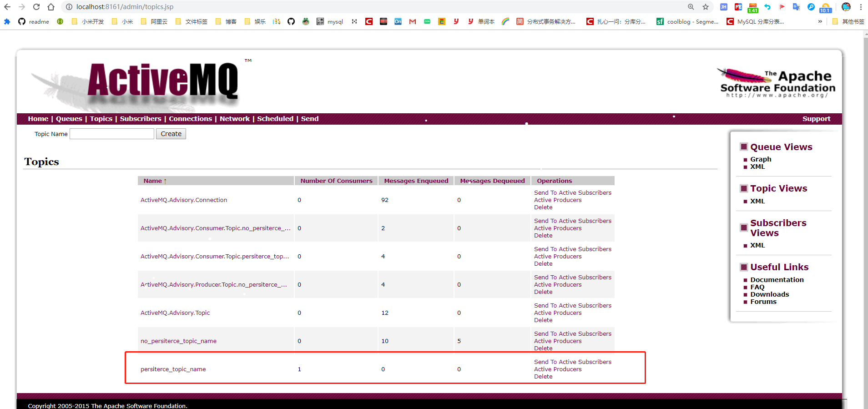Click the Create topic button

pos(171,134)
